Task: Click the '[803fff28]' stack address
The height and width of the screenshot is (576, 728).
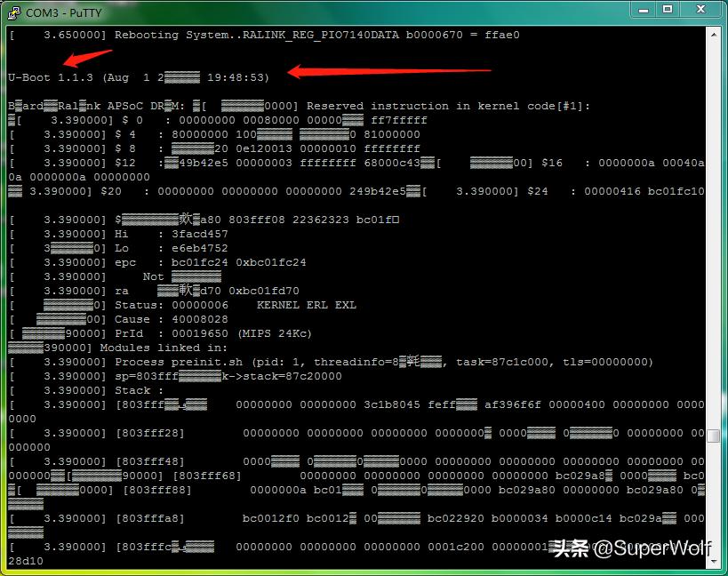Action: 150,433
